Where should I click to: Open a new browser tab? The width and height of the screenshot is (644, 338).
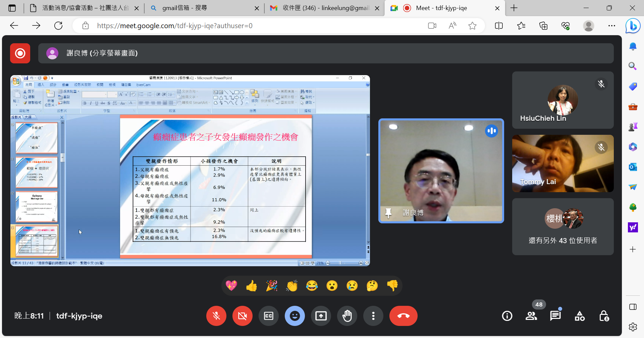coord(514,8)
